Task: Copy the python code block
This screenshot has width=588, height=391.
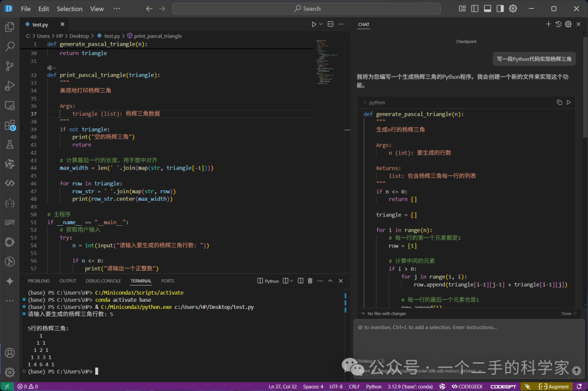Action: [559, 102]
